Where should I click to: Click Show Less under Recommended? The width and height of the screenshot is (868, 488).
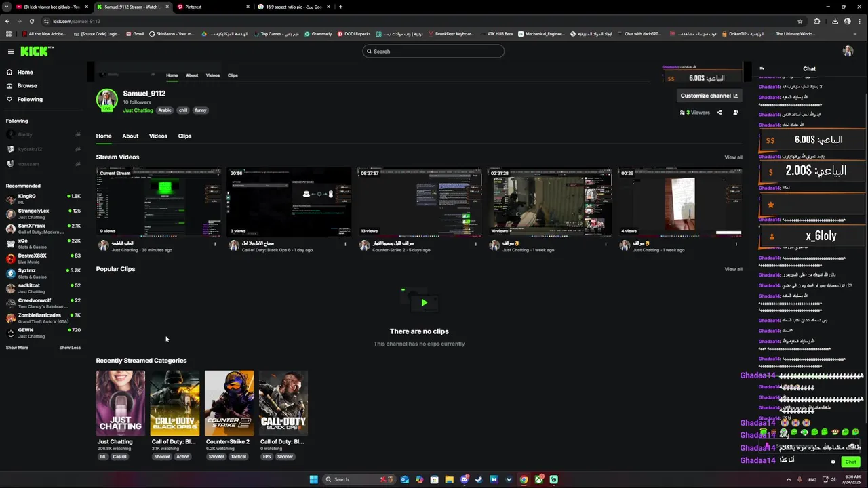(70, 348)
